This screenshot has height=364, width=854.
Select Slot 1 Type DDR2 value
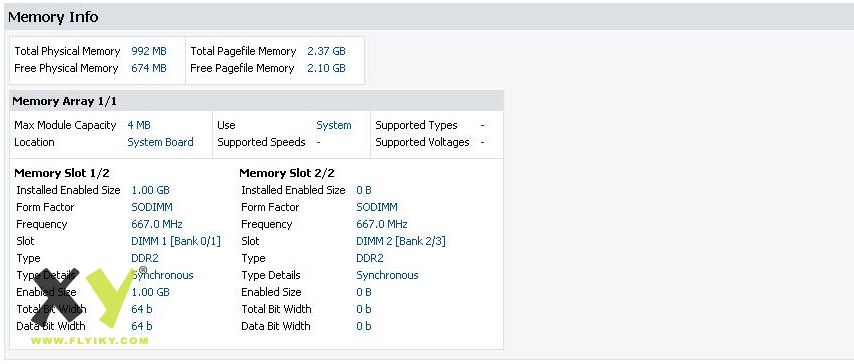pyautogui.click(x=145, y=258)
